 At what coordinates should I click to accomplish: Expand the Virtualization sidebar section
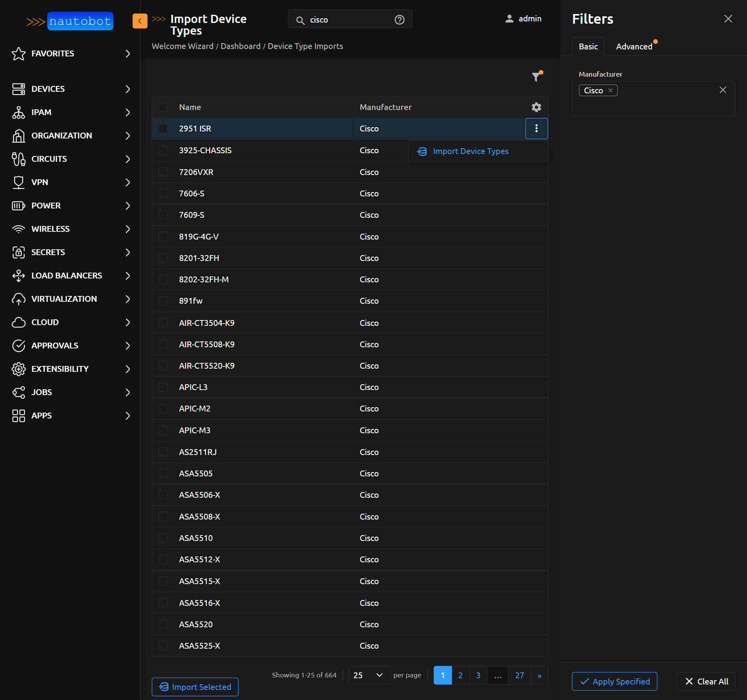tap(127, 299)
